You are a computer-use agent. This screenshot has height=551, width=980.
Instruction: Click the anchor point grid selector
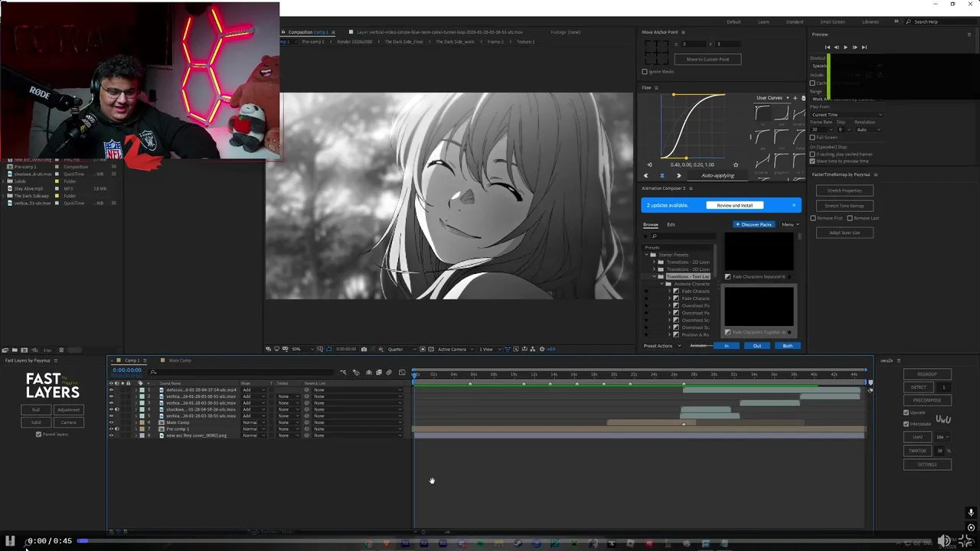656,52
